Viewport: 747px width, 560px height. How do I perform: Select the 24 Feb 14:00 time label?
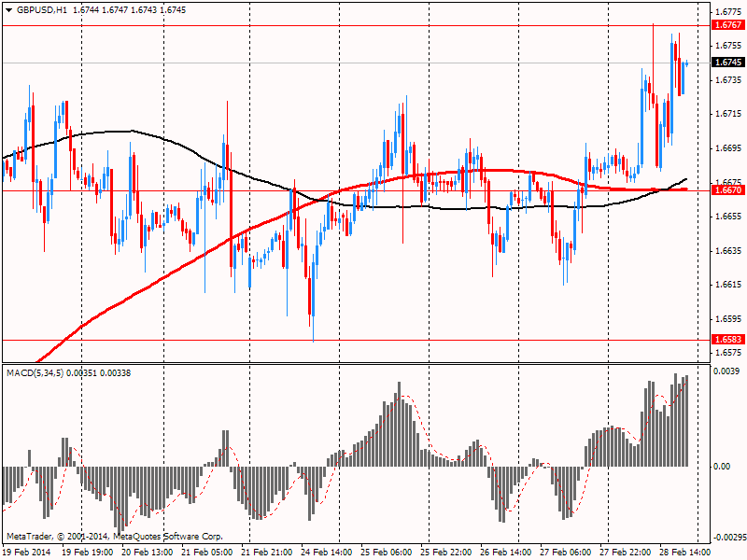[x=326, y=553]
